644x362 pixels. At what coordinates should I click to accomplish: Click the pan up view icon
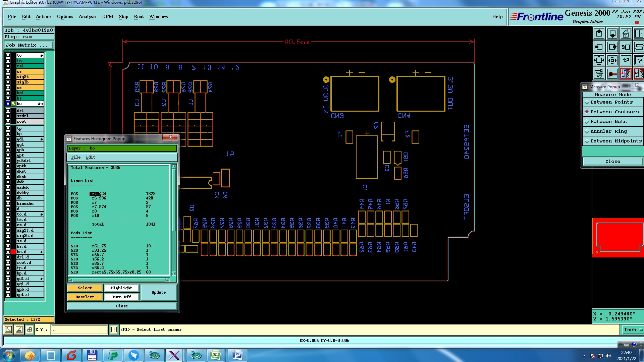coord(599,34)
